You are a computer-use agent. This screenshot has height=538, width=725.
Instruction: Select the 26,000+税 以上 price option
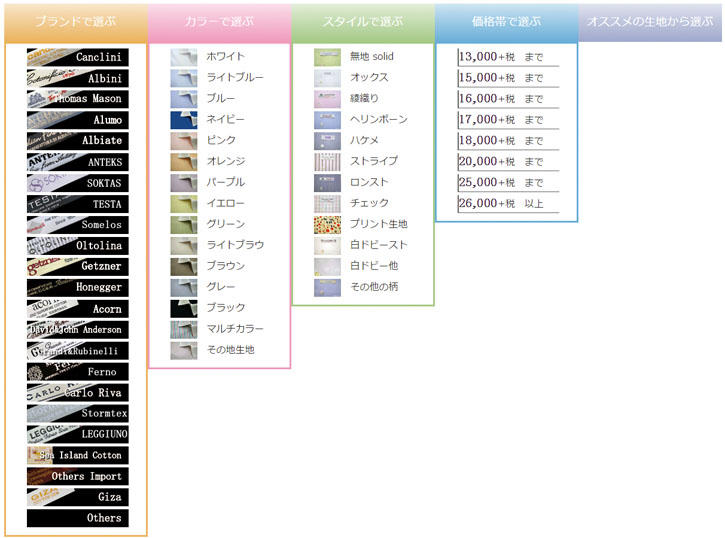click(x=501, y=203)
